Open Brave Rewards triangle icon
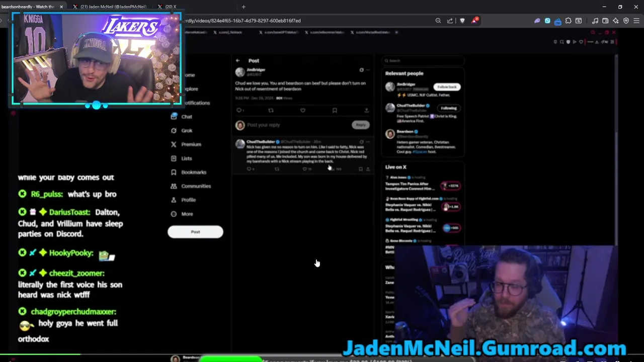Viewport: 644px width, 362px height. click(474, 21)
